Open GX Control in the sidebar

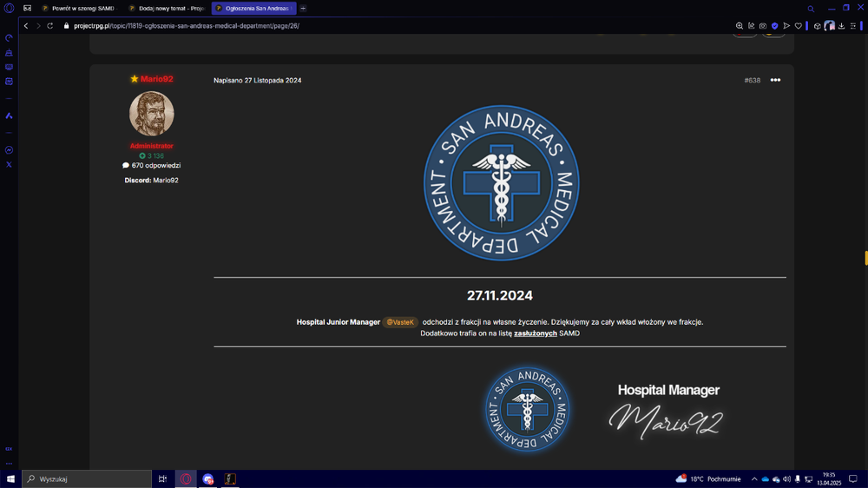click(x=9, y=38)
